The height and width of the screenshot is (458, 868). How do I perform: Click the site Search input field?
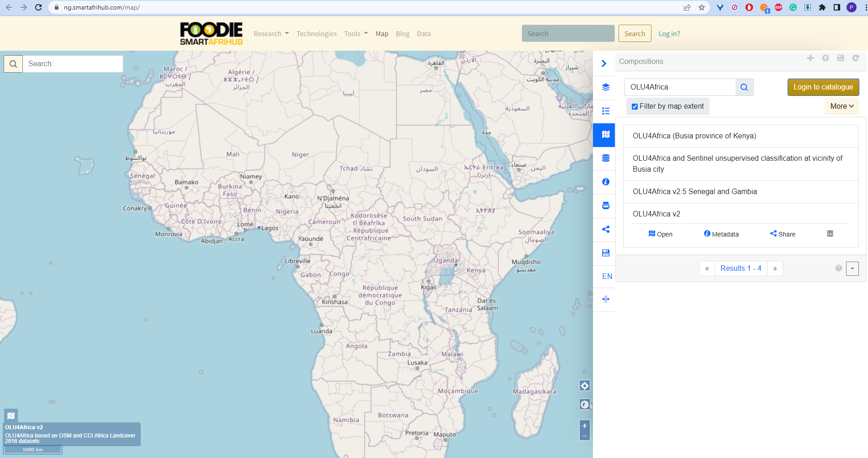[x=568, y=33]
